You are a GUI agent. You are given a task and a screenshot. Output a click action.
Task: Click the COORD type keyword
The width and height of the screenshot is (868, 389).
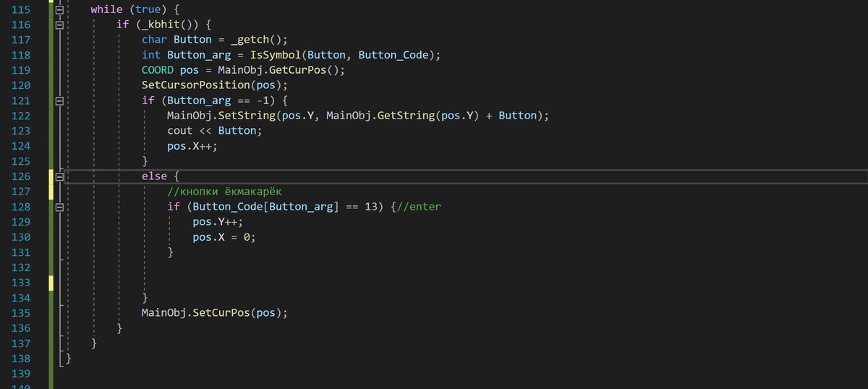pyautogui.click(x=158, y=70)
